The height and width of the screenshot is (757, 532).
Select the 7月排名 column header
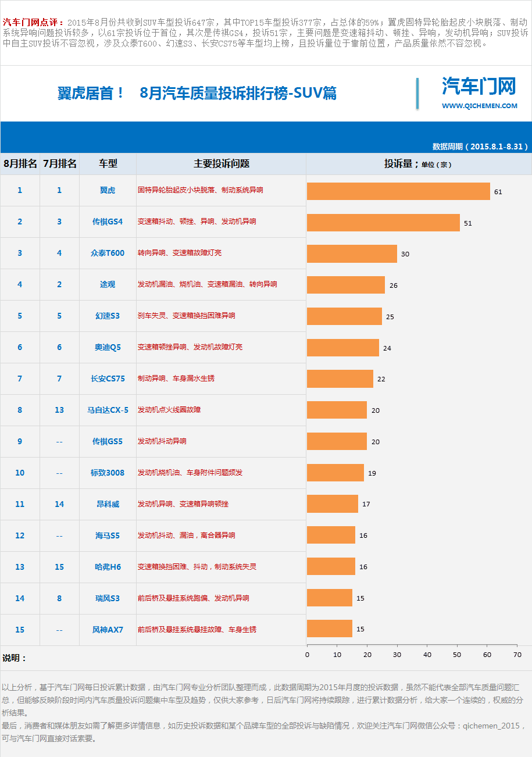pyautogui.click(x=59, y=163)
